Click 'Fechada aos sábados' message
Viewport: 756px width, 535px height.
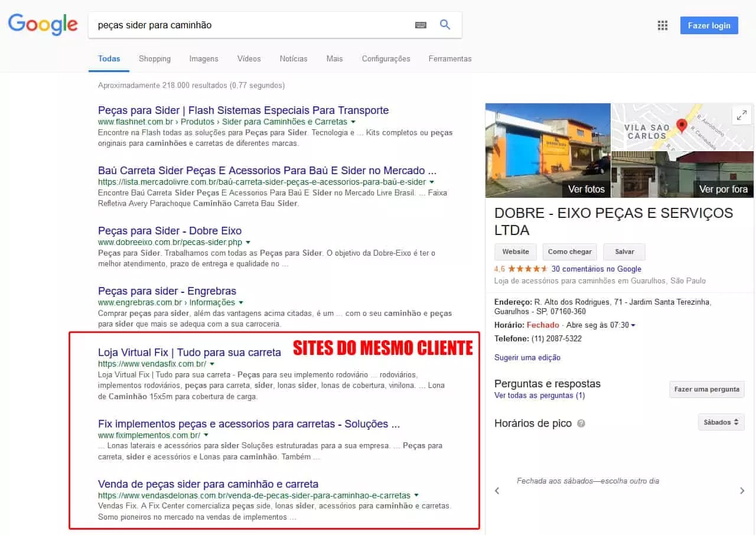(588, 481)
